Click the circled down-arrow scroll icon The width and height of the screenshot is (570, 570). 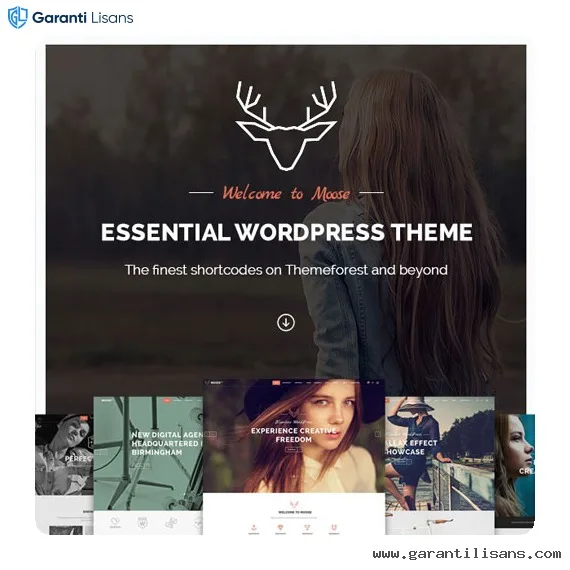click(286, 322)
